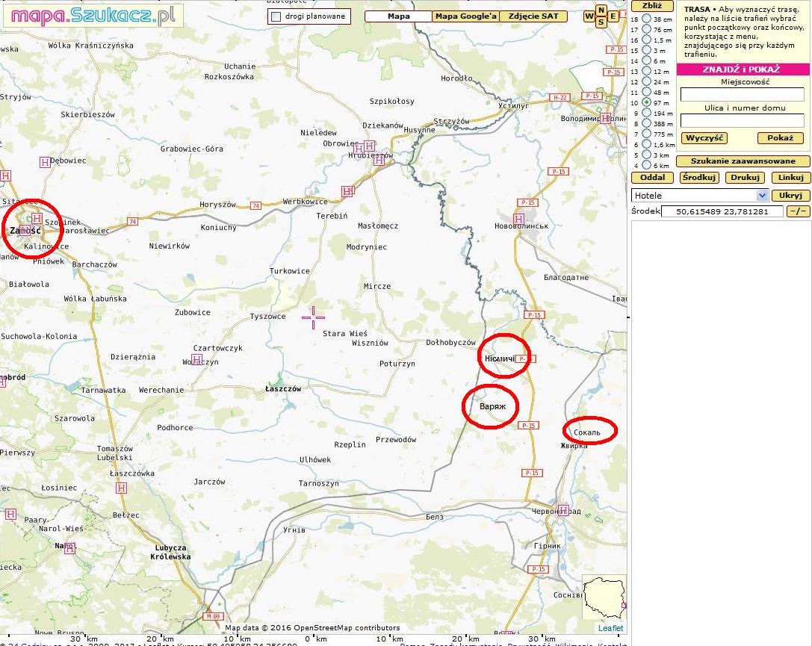Switch to Zdjęcie SAT view

tap(533, 16)
